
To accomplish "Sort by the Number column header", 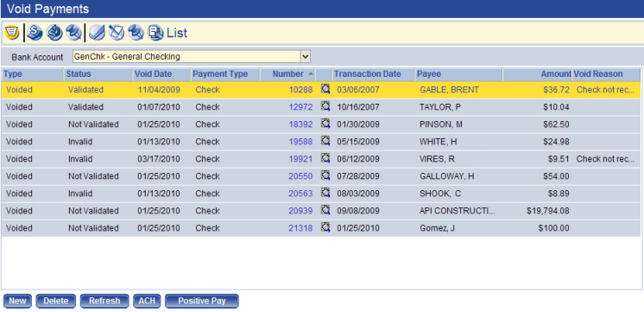I will coord(288,74).
